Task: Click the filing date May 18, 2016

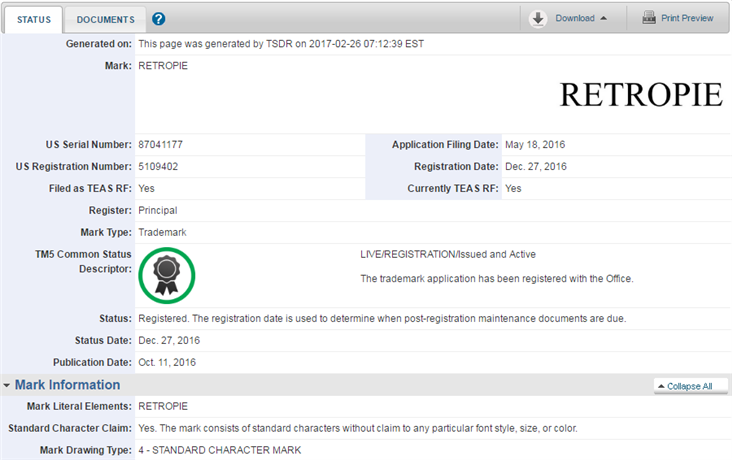Action: coord(535,145)
